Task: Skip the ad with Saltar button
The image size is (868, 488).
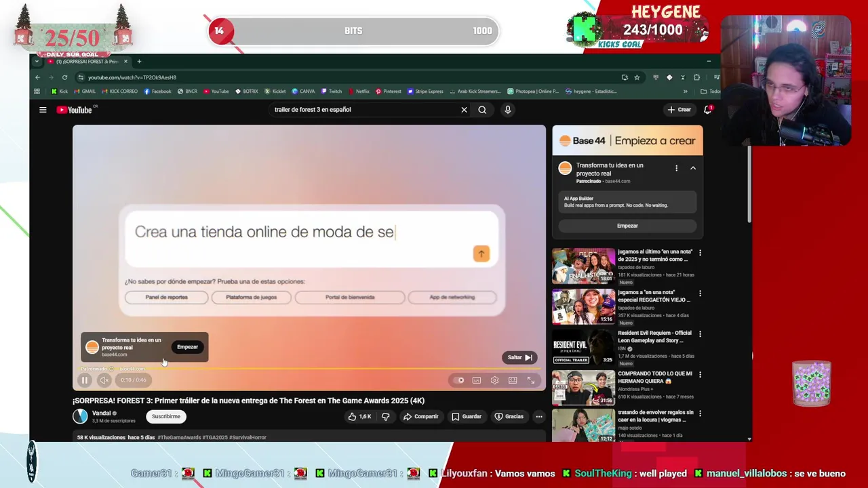Action: tap(519, 357)
